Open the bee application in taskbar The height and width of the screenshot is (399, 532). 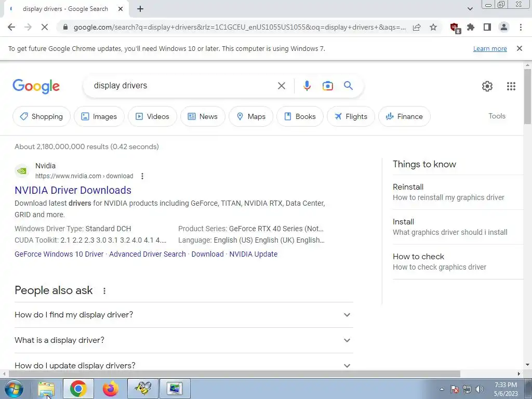143,389
